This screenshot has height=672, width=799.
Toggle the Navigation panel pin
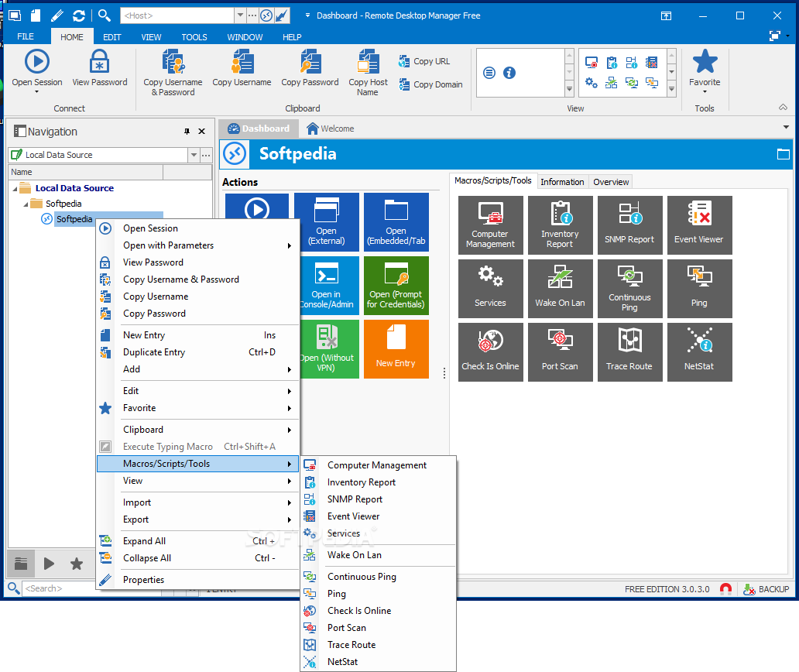pyautogui.click(x=187, y=132)
